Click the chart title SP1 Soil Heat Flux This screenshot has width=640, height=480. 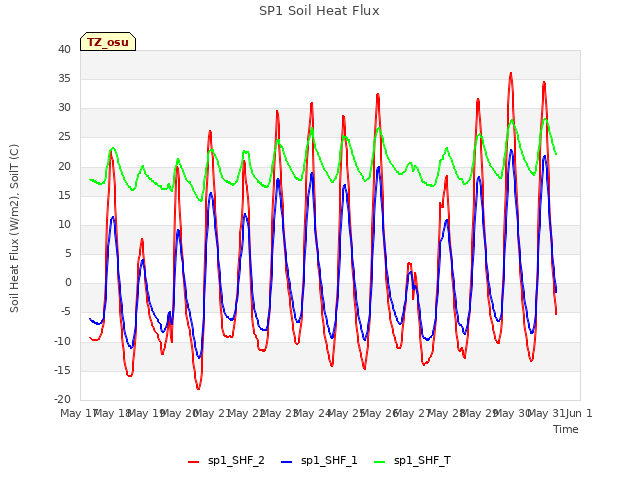tap(319, 11)
